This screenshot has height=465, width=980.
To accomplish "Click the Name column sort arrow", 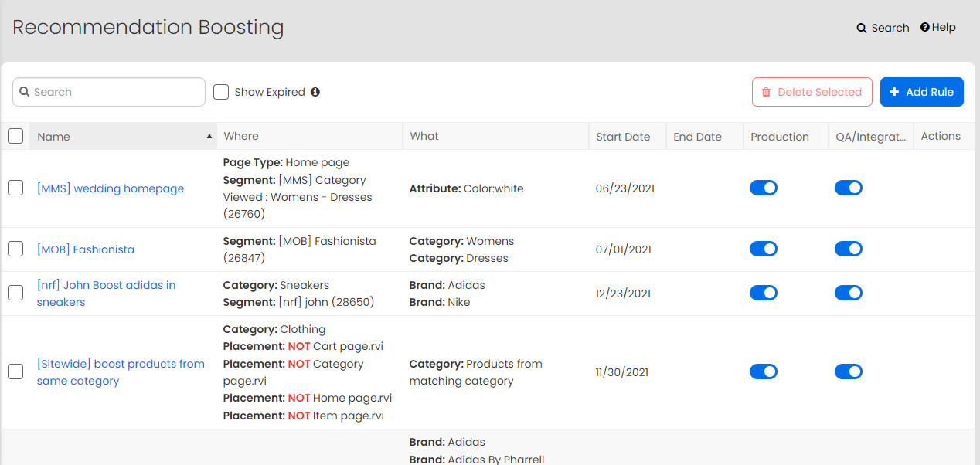I will click(x=209, y=136).
